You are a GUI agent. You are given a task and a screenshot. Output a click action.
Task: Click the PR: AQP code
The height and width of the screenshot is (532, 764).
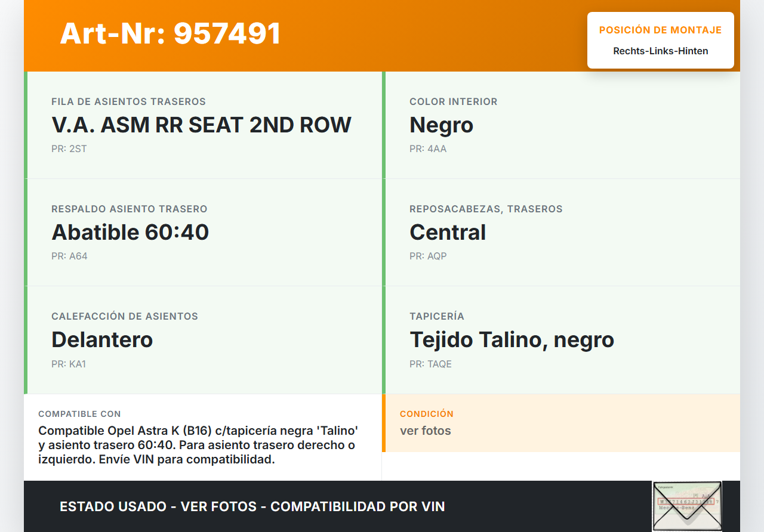428,256
